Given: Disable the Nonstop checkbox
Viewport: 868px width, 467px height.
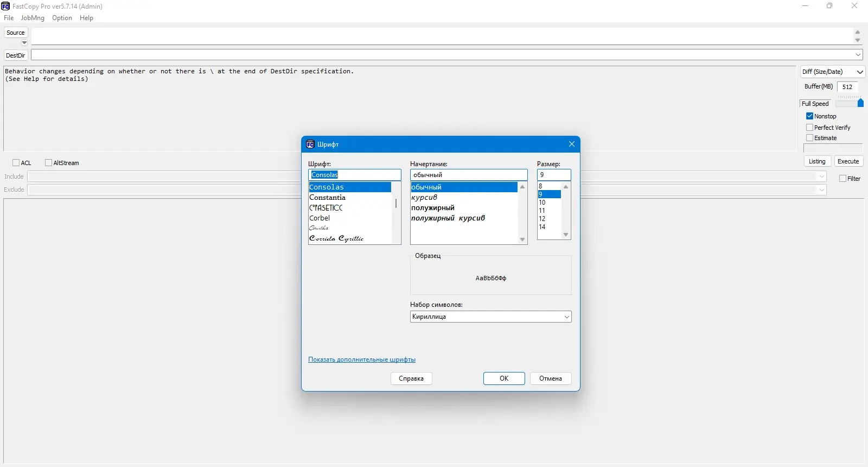Looking at the screenshot, I should (x=809, y=116).
